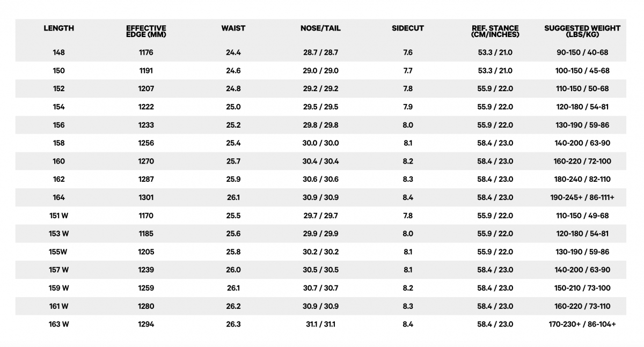
Task: Click nose/tail value 31.1 / 31.1
Action: 320,324
